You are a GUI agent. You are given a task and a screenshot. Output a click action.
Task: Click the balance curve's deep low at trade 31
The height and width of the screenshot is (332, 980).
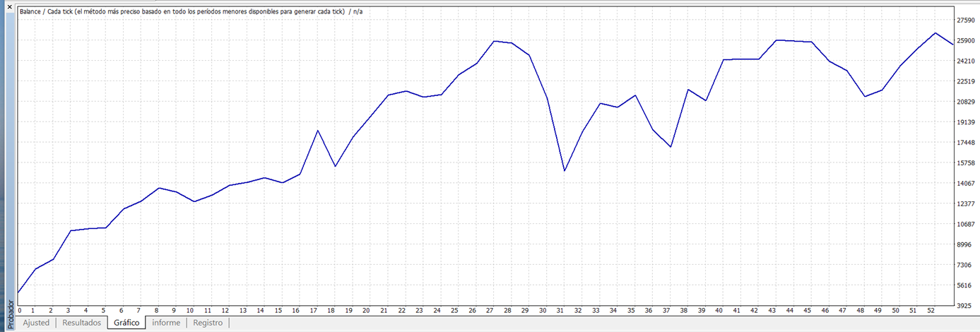coord(565,170)
